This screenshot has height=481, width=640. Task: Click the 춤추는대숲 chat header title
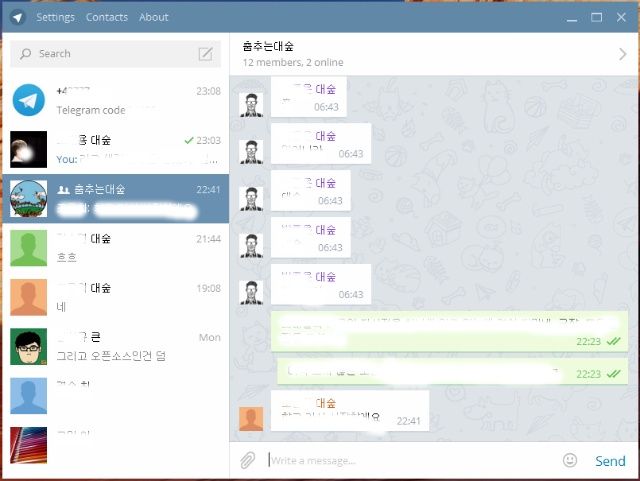[268, 46]
